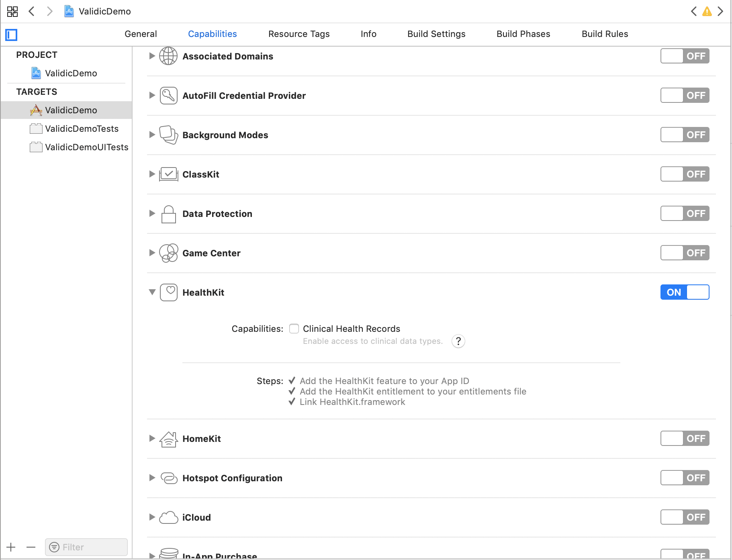
Task: Click the Data Protection lock icon
Action: [x=168, y=214]
